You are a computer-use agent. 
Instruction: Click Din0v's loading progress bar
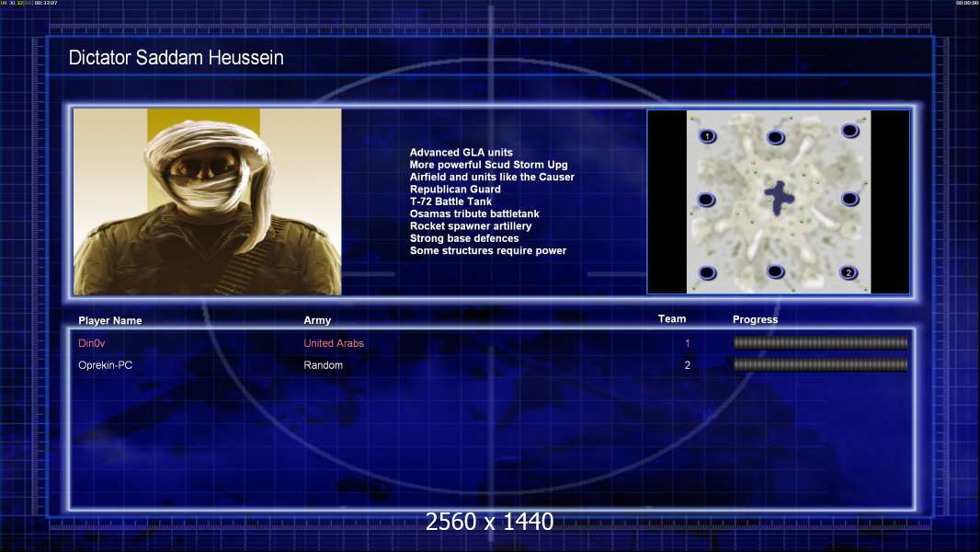pyautogui.click(x=820, y=343)
